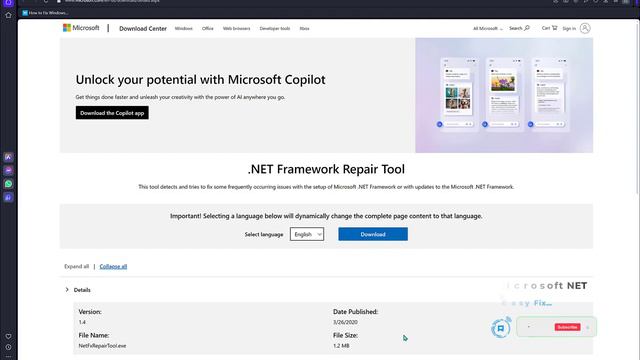
Task: Open the Office menu item
Action: (x=207, y=28)
